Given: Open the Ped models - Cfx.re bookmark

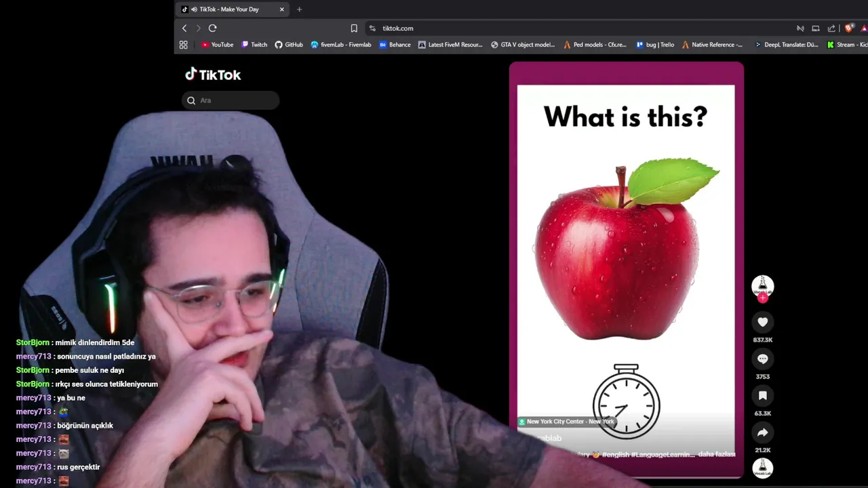Looking at the screenshot, I should (x=595, y=45).
